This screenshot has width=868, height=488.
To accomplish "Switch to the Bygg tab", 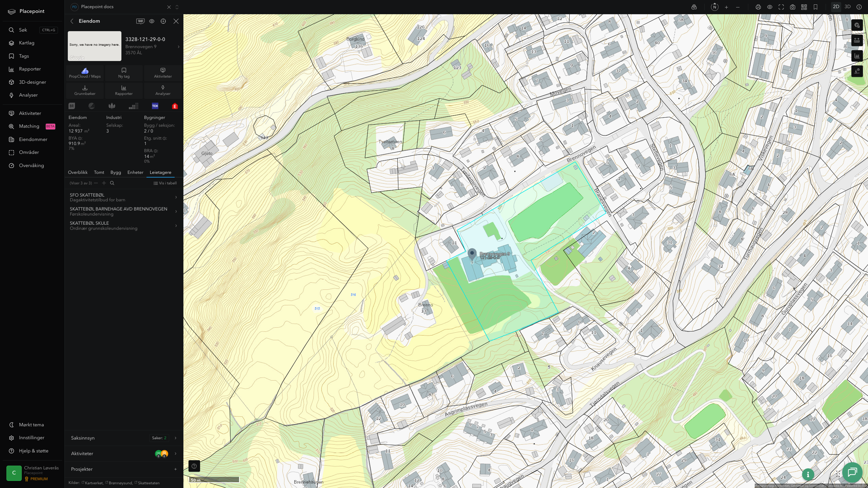I will point(116,172).
